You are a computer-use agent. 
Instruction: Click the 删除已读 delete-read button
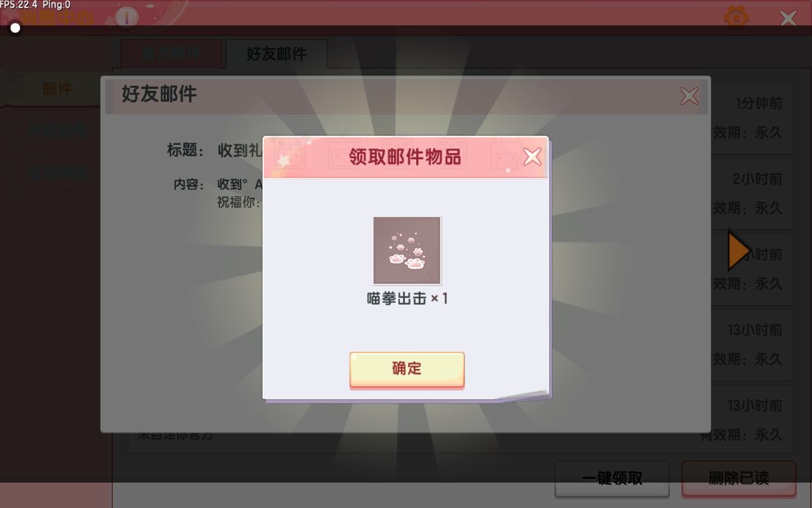738,478
